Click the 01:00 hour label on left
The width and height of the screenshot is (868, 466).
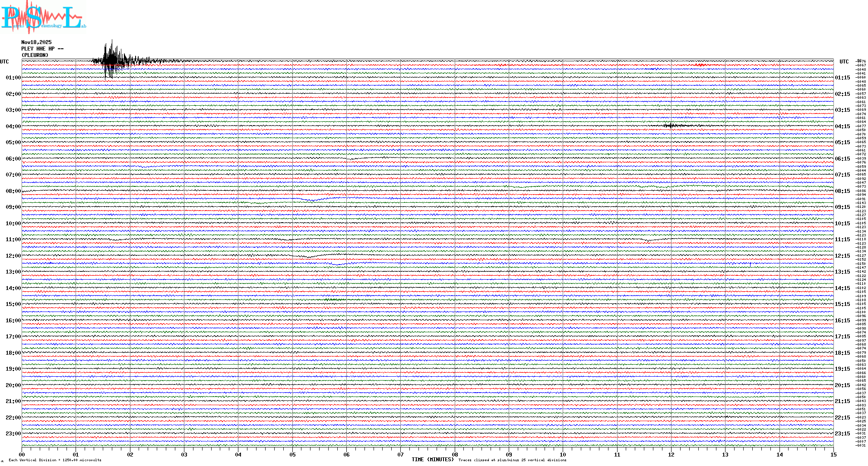click(x=13, y=78)
